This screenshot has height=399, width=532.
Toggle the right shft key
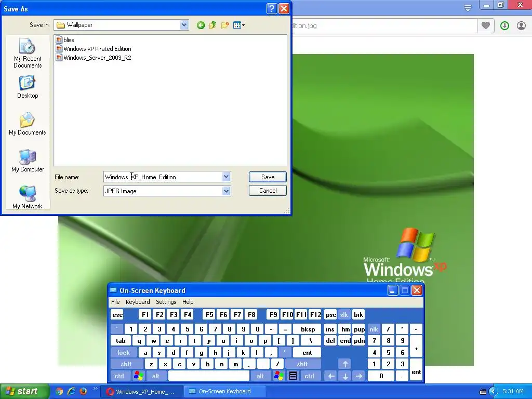(x=302, y=364)
